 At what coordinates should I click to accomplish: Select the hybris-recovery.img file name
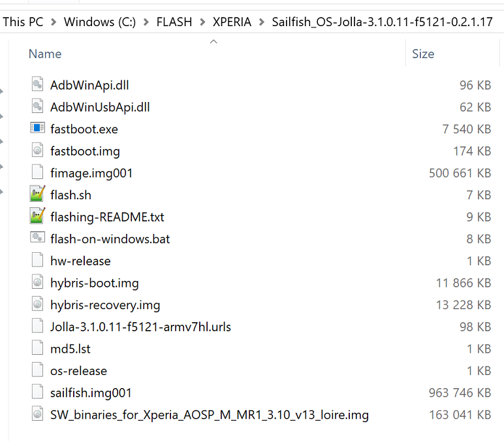click(x=105, y=305)
